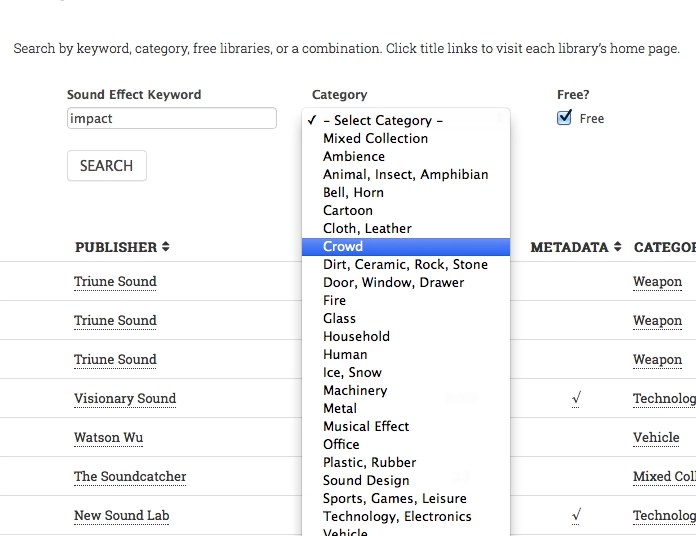Pick Office in the category list
Viewport: 696px width, 536px height.
(x=406, y=444)
